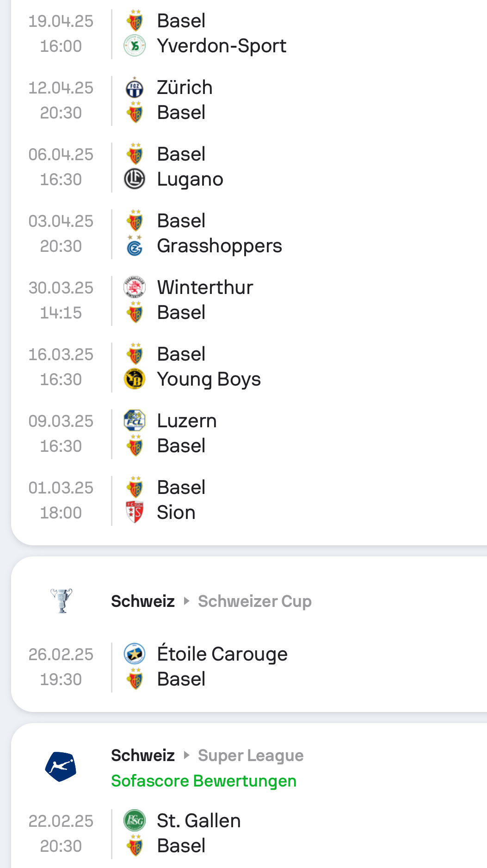Click the green Sofascore Bewertungen link
The width and height of the screenshot is (487, 868).
[x=203, y=781]
